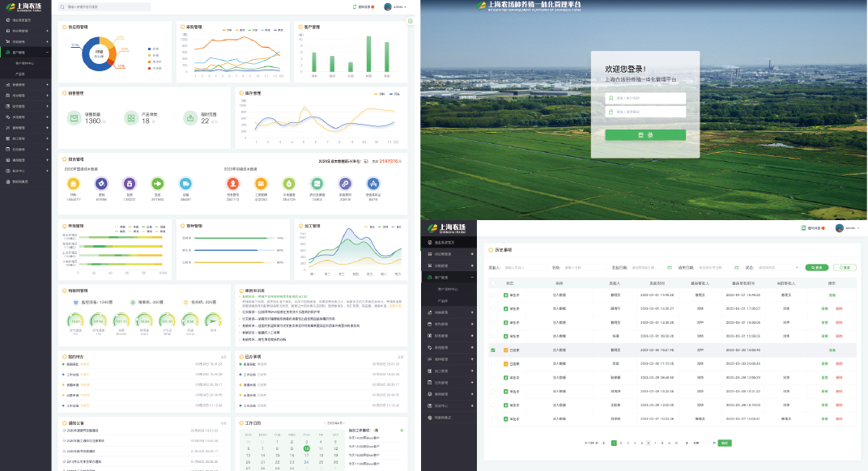Select 客户资料中心 in the dashboard sidebar
Screen dimensions: 868x471
(25, 62)
